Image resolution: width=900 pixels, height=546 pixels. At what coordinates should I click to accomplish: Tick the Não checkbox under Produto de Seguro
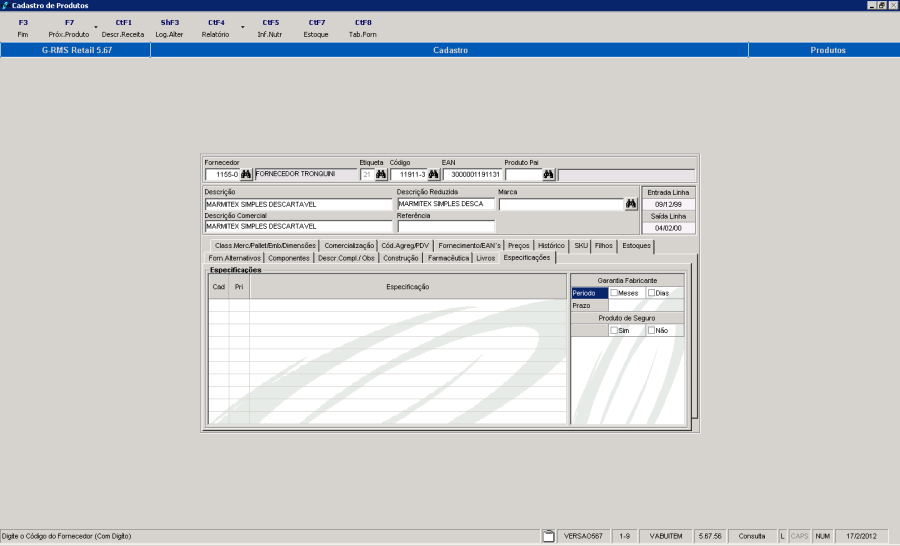[x=651, y=330]
